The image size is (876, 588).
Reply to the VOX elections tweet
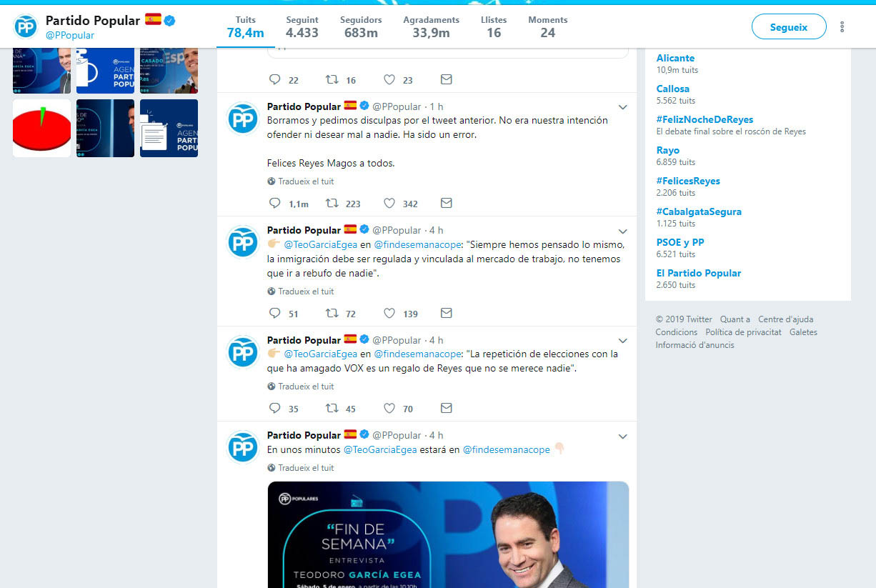[x=275, y=409]
